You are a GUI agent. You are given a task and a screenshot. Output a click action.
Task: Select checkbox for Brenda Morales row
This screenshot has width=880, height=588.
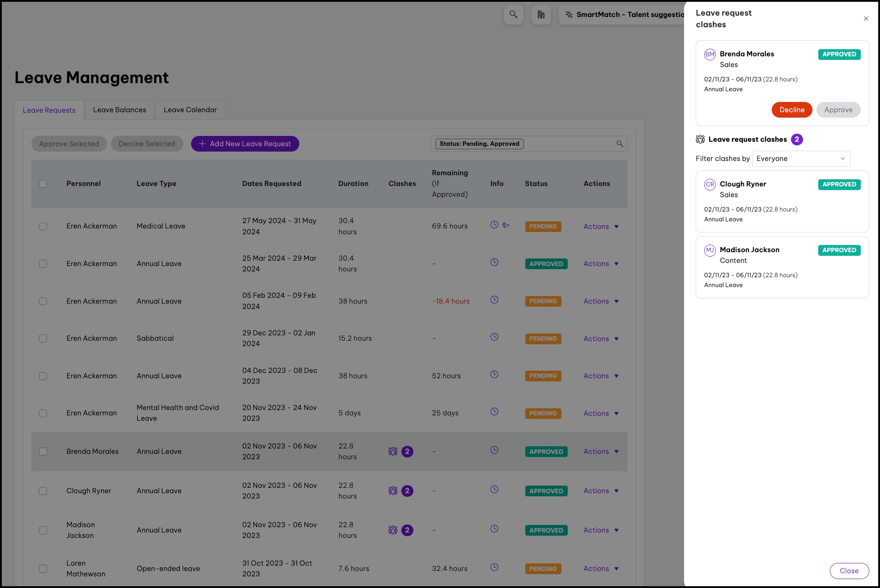click(43, 452)
